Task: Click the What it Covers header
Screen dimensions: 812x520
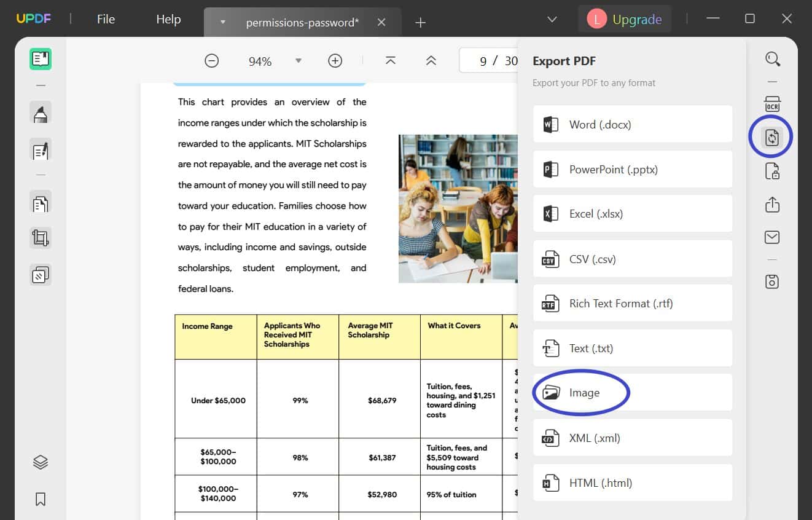Action: [x=461, y=337]
